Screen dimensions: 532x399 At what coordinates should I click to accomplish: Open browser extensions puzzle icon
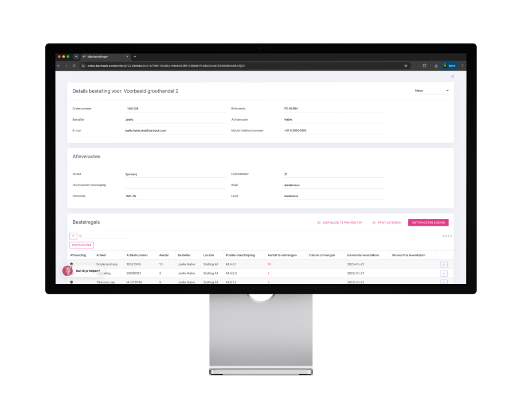pyautogui.click(x=425, y=66)
